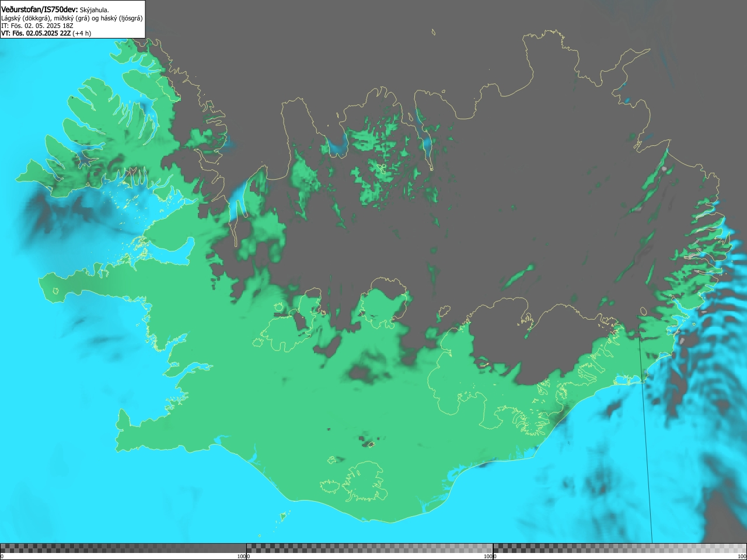Screen dimensions: 747x560
Task: Click the dark gray low-cloud color scale bar
Action: [123, 548]
